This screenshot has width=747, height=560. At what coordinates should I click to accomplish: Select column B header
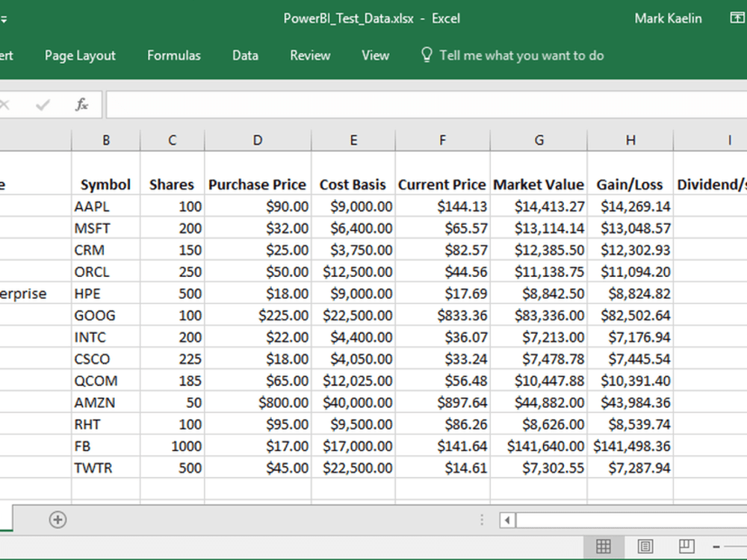pyautogui.click(x=106, y=140)
